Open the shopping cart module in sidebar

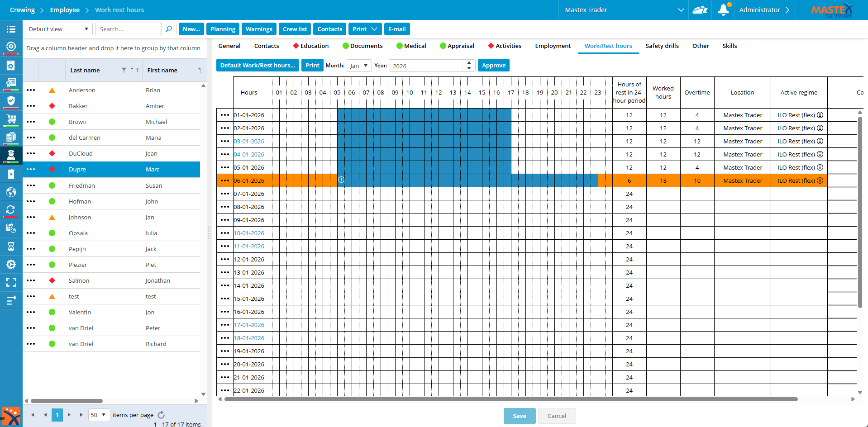point(11,119)
